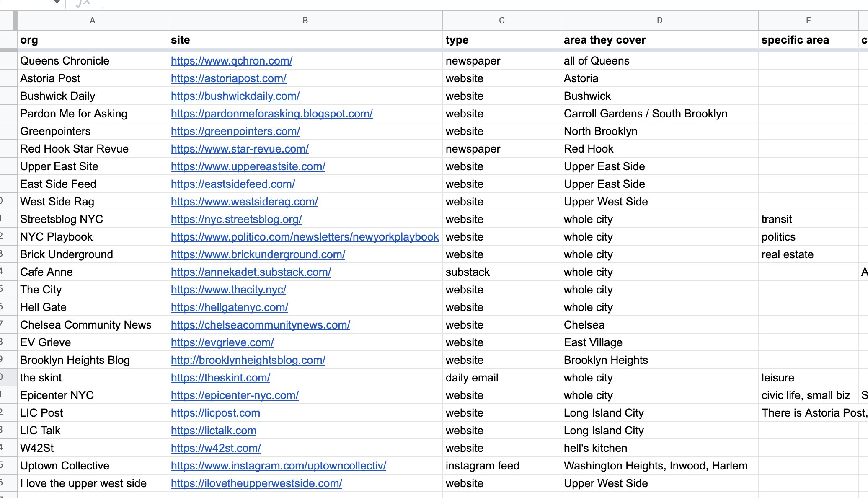Select the 'hell's kitchen' cell
The height and width of the screenshot is (498, 868).
click(x=660, y=448)
